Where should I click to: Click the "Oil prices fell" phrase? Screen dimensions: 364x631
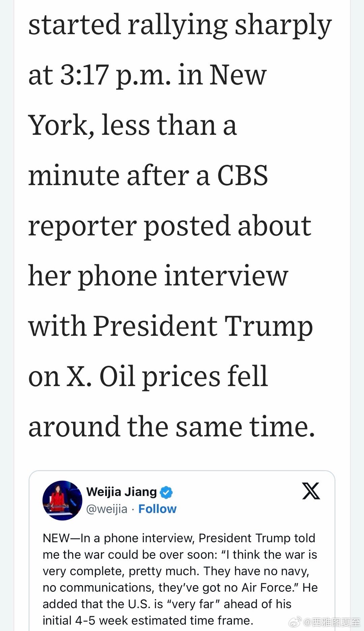[184, 376]
